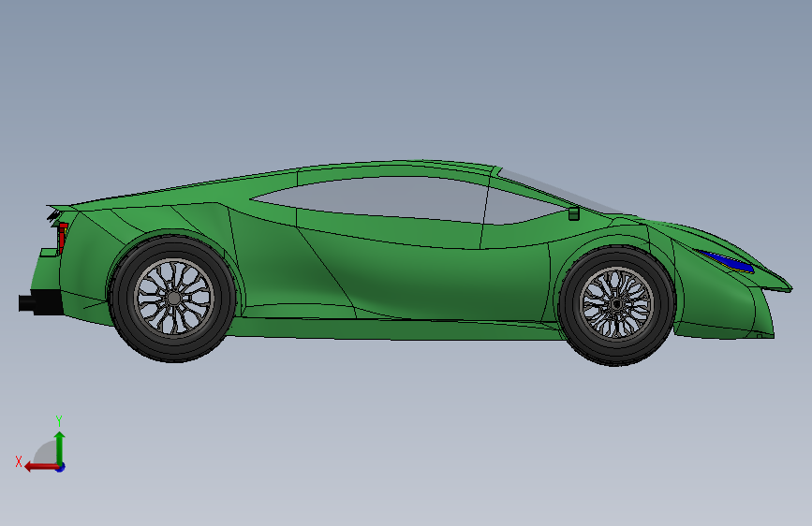Select the rear wheel rim of the car
The height and width of the screenshot is (526, 812).
pos(174,298)
